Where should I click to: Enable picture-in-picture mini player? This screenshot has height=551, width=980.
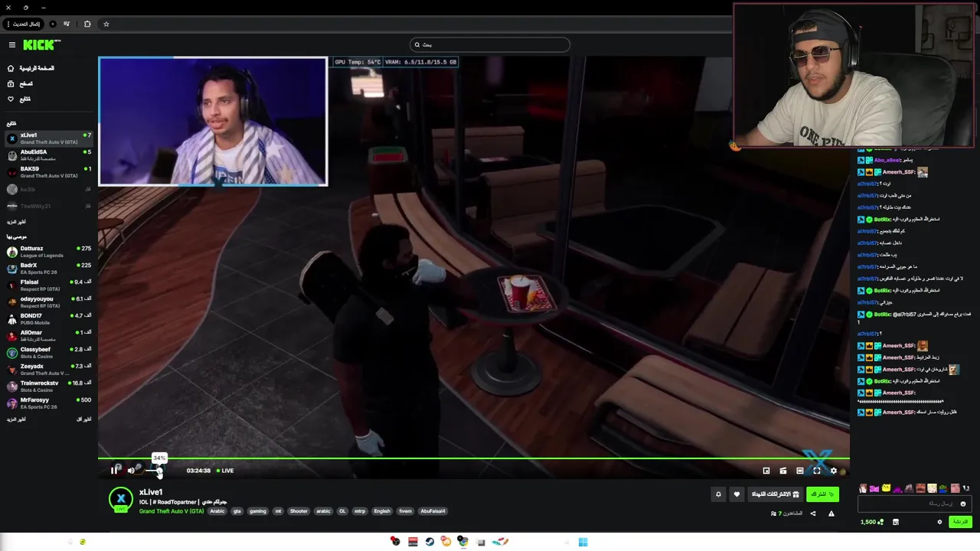[x=766, y=471]
